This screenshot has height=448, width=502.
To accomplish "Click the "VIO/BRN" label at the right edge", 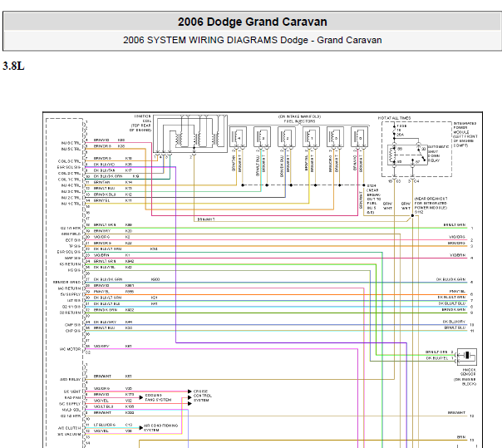I will pos(457,255).
